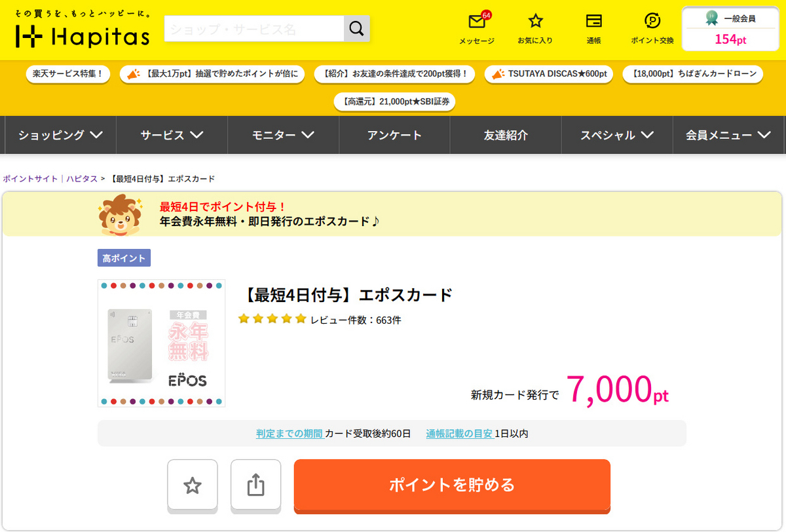
Task: Click the 154pt point balance
Action: pos(730,39)
